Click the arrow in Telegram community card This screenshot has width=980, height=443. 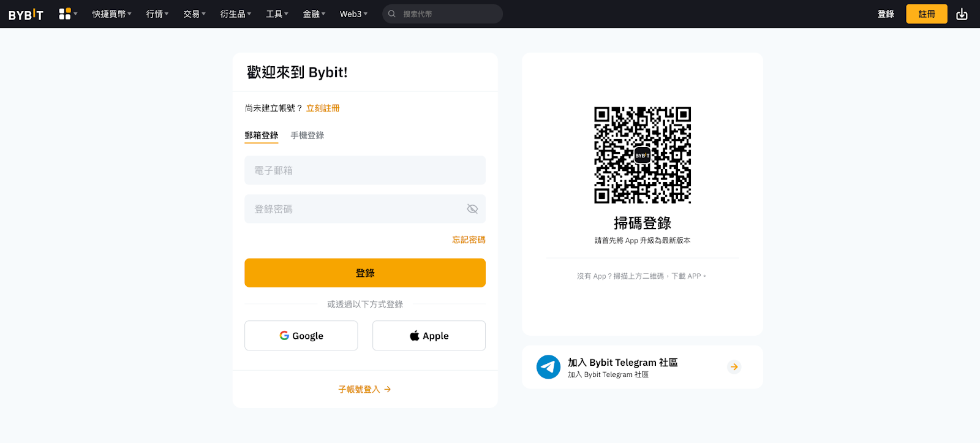(734, 367)
